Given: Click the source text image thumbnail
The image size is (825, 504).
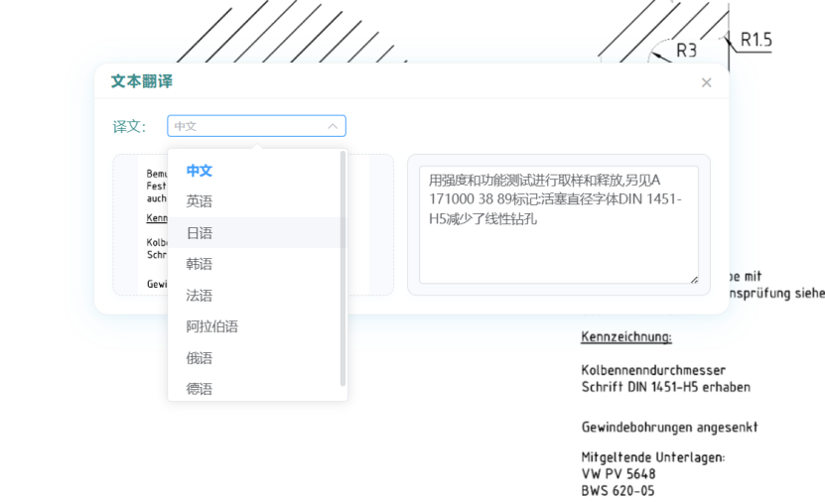Looking at the screenshot, I should [x=253, y=225].
